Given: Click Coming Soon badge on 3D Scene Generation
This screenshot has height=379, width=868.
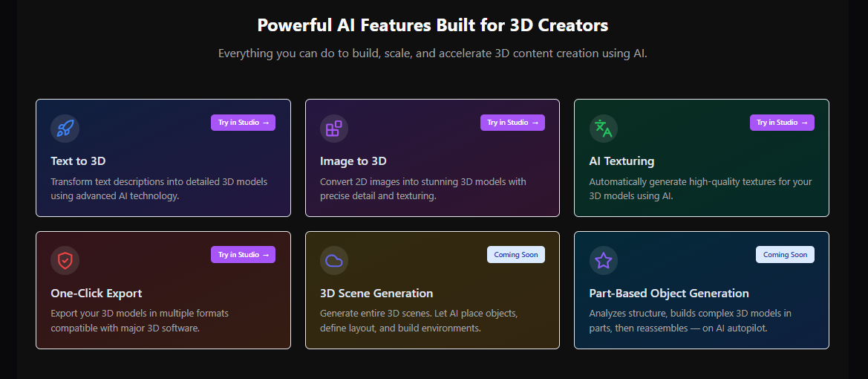Looking at the screenshot, I should click(x=516, y=255).
